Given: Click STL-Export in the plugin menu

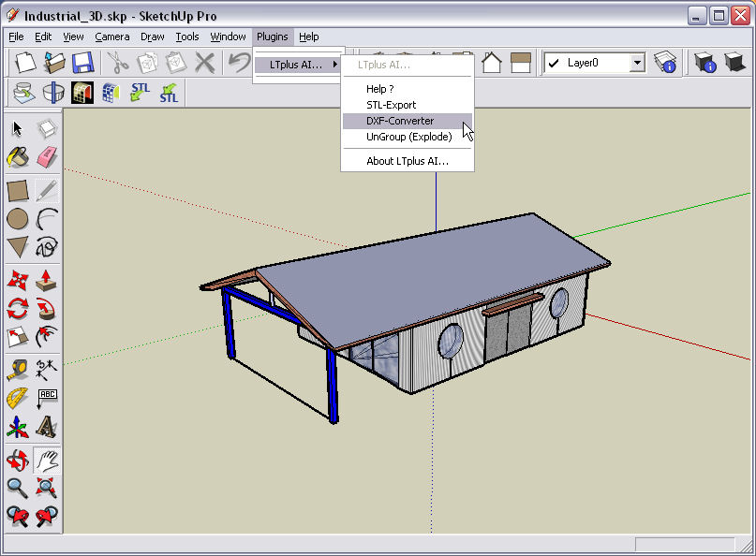Looking at the screenshot, I should pyautogui.click(x=391, y=105).
